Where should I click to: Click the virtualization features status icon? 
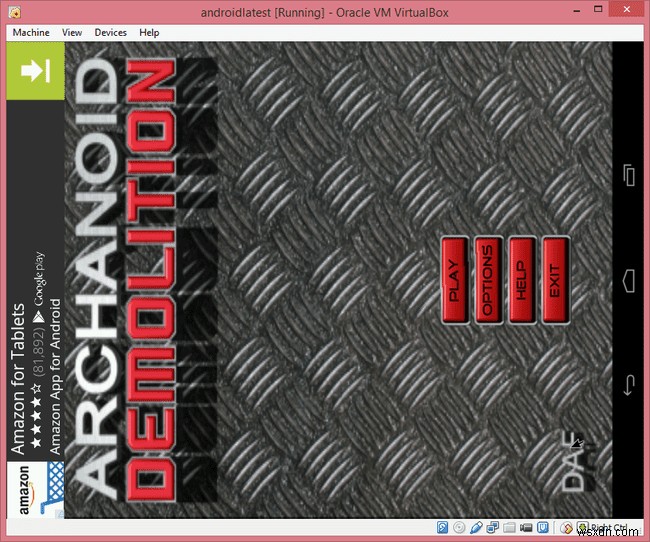543,527
